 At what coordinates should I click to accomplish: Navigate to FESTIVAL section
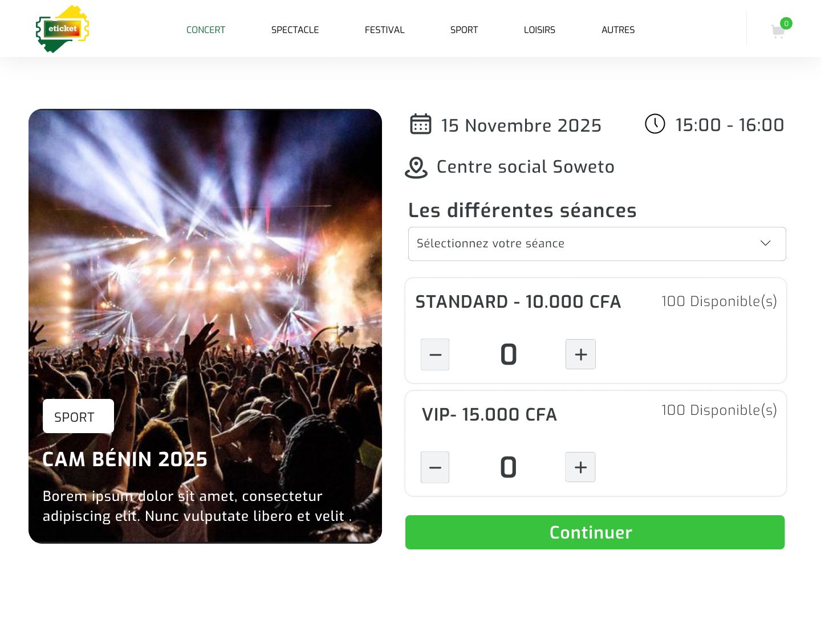click(384, 30)
